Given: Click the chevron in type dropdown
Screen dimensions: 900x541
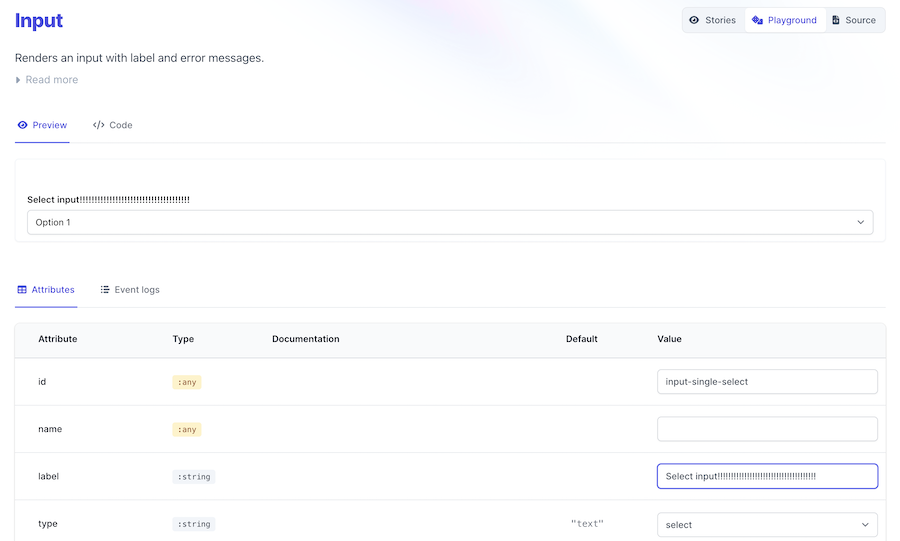Looking at the screenshot, I should [865, 524].
